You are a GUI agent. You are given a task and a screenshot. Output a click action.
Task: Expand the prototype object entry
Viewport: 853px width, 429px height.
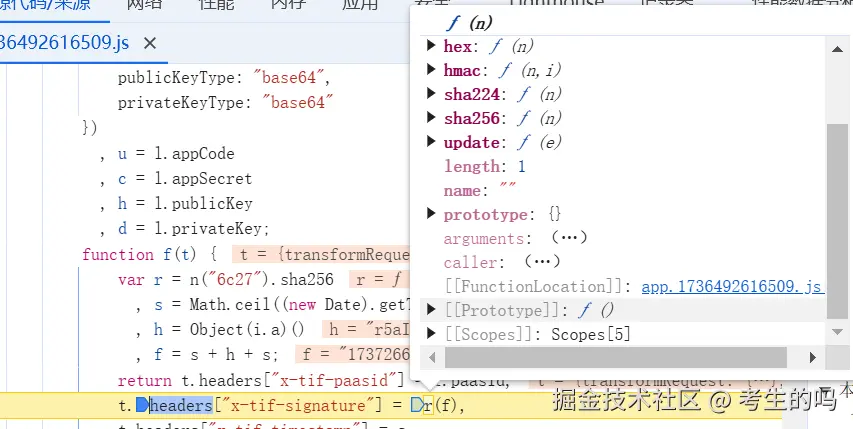pos(431,213)
